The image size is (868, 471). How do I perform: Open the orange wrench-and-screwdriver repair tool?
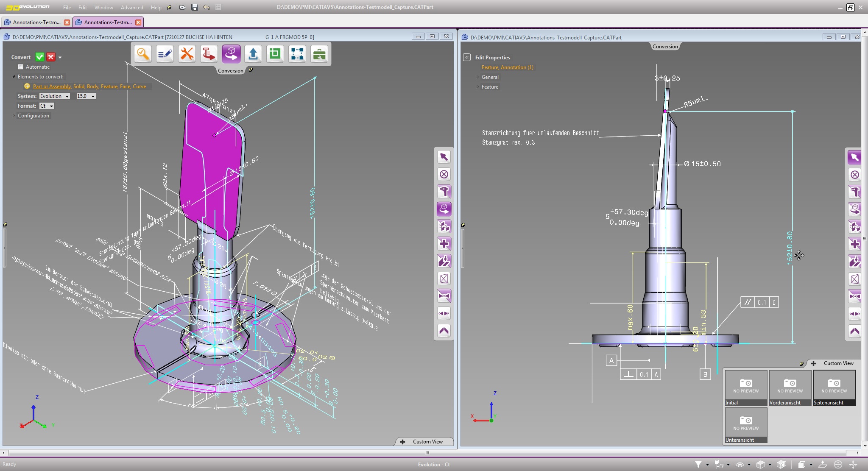pyautogui.click(x=187, y=54)
